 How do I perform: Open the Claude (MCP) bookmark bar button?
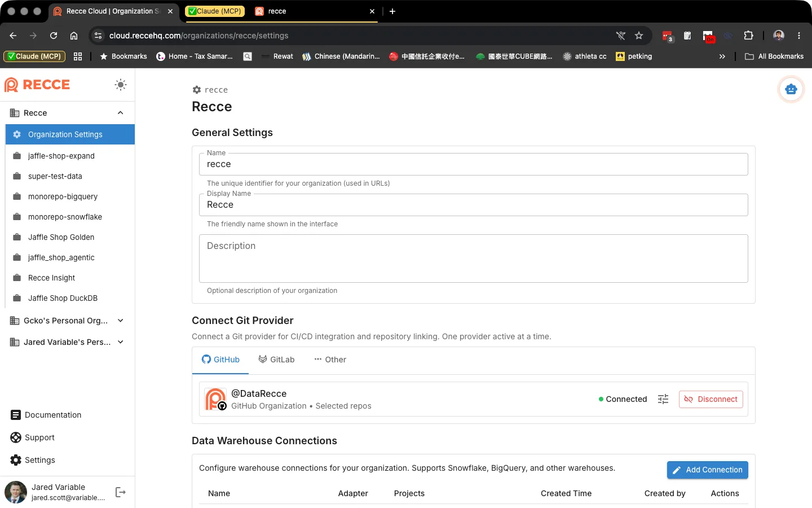tap(34, 56)
